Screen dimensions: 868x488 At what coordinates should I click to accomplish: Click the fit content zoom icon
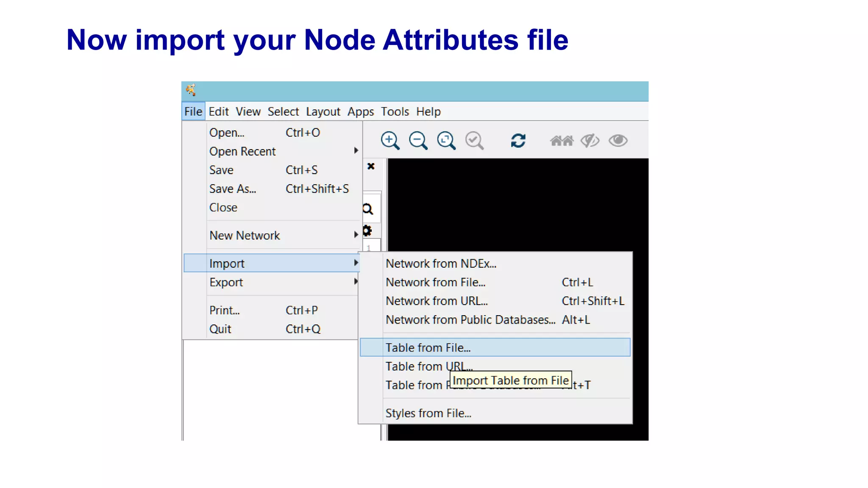click(446, 140)
